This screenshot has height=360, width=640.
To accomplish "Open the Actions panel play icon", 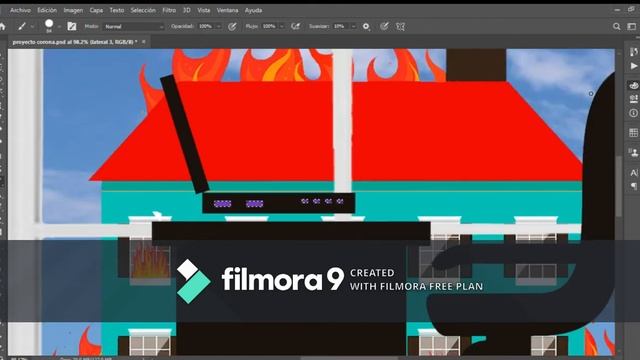I will coord(633,66).
